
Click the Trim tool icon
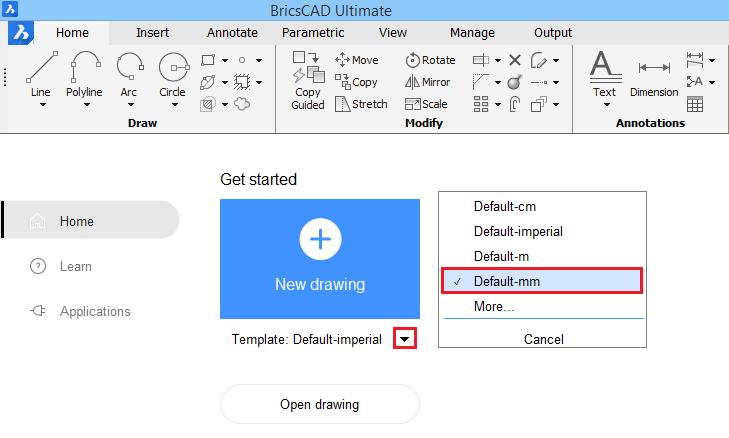coord(481,60)
